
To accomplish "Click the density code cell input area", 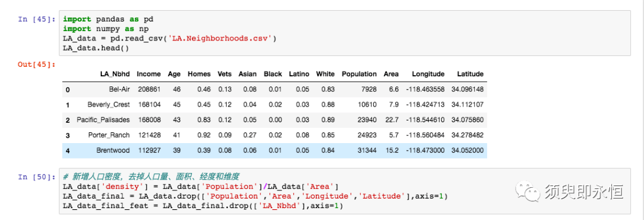I will click(x=345, y=191).
